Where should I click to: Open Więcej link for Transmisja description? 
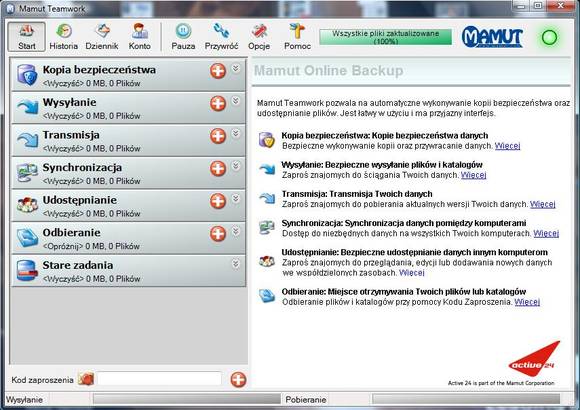[543, 204]
